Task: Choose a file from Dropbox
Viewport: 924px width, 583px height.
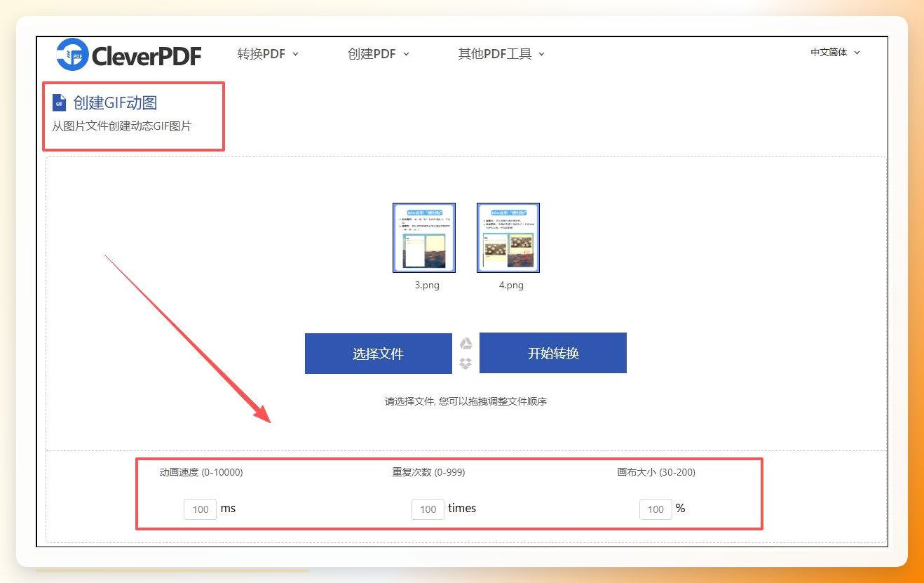Action: click(466, 363)
